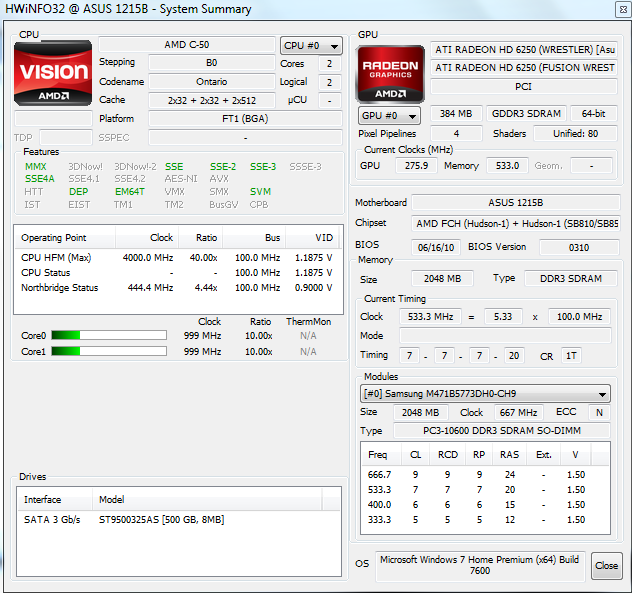Click the Close button
The image size is (632, 593).
pyautogui.click(x=607, y=566)
